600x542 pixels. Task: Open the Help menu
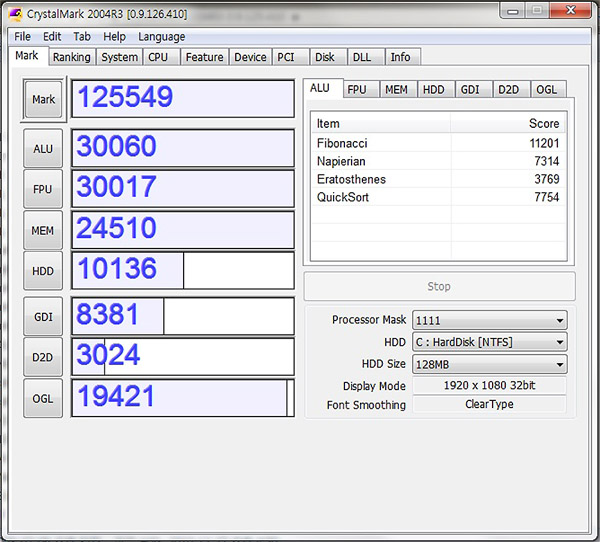click(114, 37)
